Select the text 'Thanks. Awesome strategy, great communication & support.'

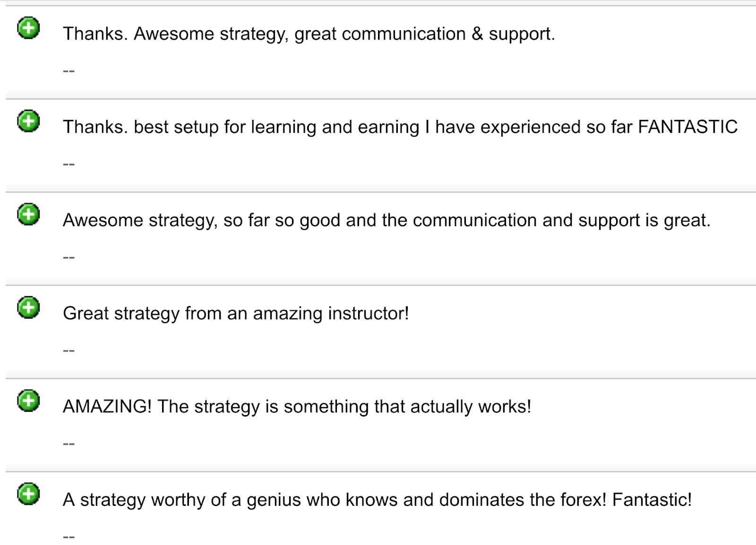point(309,34)
